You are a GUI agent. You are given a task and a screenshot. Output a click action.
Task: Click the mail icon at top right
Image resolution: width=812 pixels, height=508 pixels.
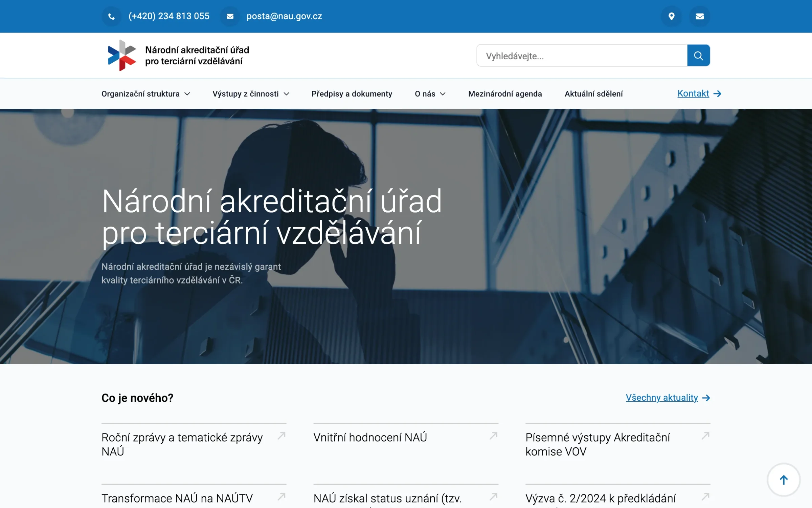click(x=700, y=16)
